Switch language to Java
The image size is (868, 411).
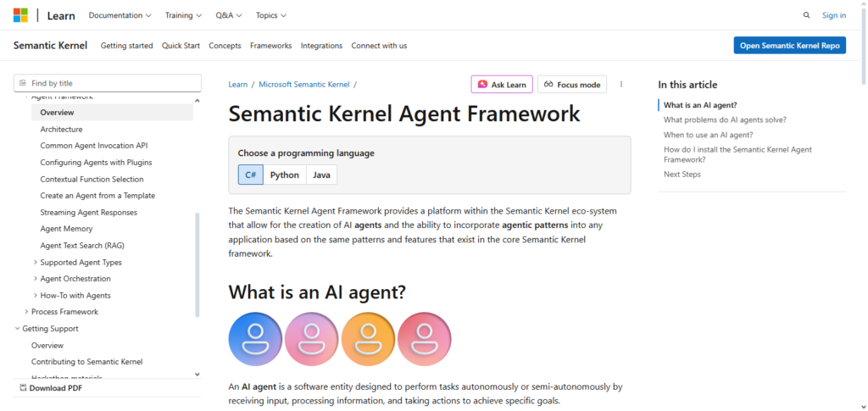tap(321, 175)
